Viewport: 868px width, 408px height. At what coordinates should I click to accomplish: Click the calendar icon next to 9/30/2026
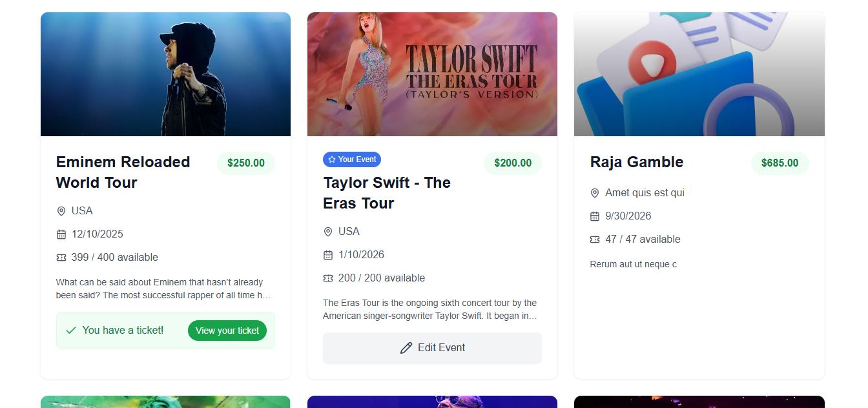pyautogui.click(x=595, y=216)
